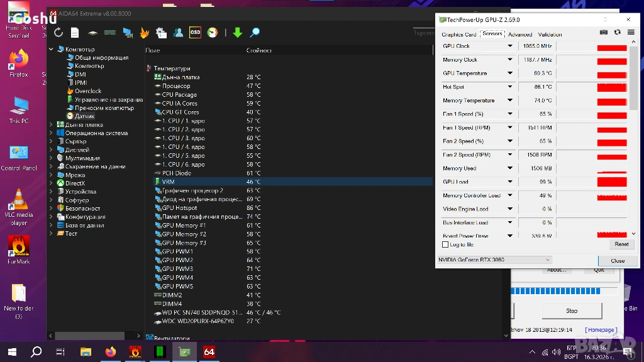Launch the flame stability test icon

(144, 33)
